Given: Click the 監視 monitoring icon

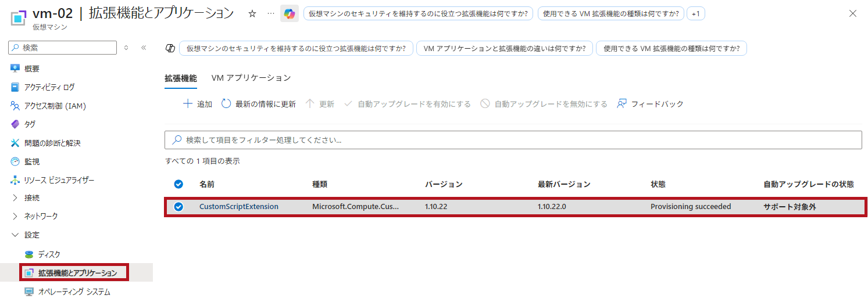Looking at the screenshot, I should tap(15, 161).
